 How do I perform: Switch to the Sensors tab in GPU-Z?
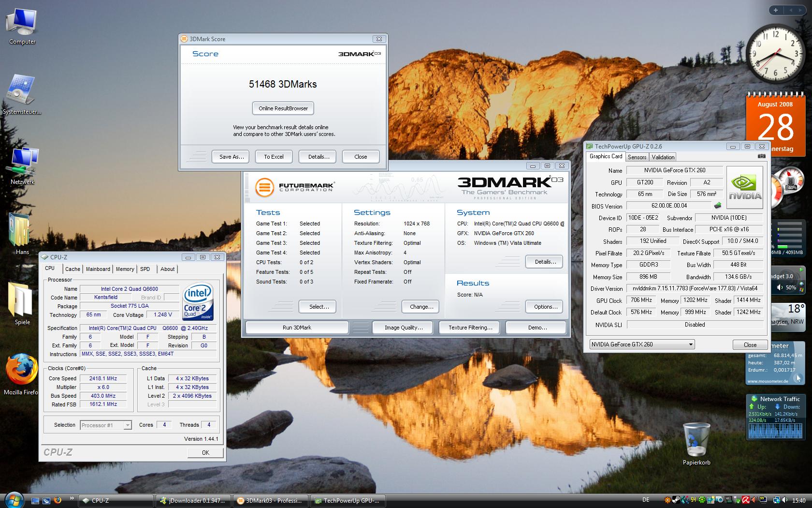point(637,157)
